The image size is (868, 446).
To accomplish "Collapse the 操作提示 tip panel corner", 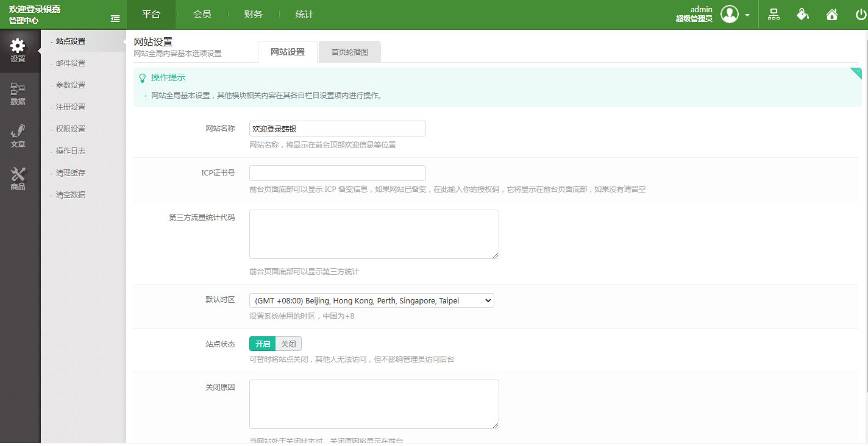I will tap(856, 73).
